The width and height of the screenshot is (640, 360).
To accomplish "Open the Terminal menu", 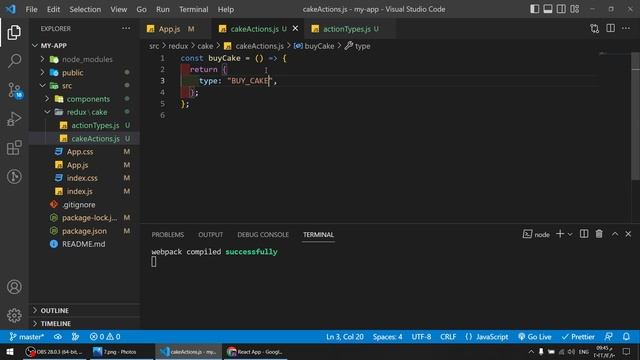I will click(x=193, y=9).
